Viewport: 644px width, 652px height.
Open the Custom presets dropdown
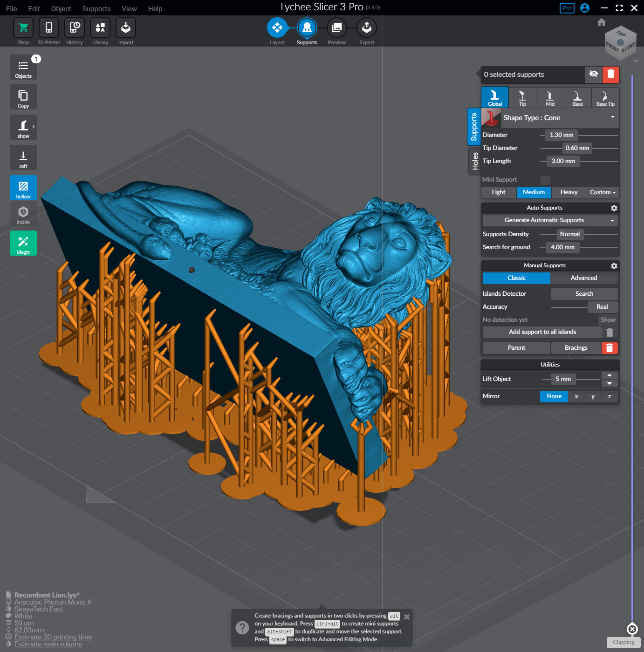point(603,192)
